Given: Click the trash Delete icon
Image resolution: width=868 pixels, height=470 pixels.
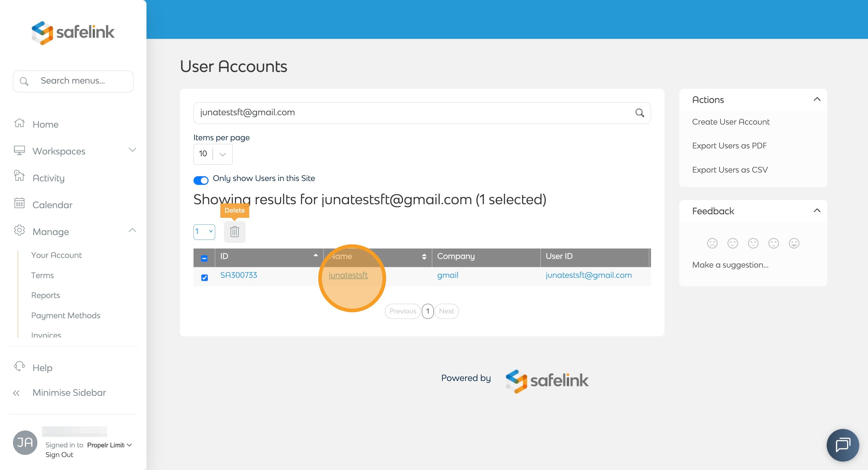Looking at the screenshot, I should pyautogui.click(x=234, y=232).
